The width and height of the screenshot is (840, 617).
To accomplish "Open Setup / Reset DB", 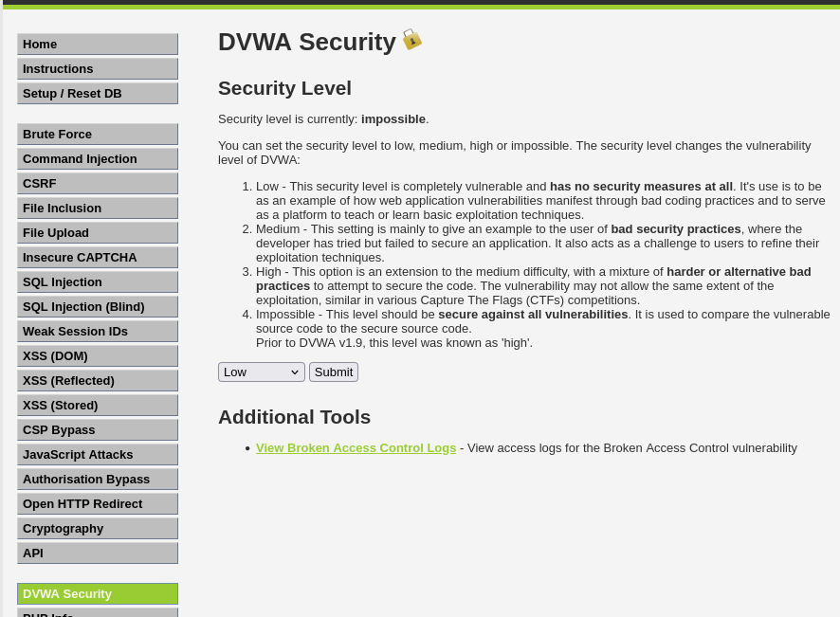I will coord(98,93).
